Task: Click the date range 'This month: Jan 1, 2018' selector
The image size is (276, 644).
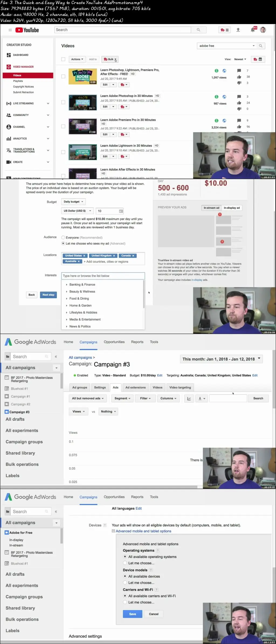Action: 221,359
